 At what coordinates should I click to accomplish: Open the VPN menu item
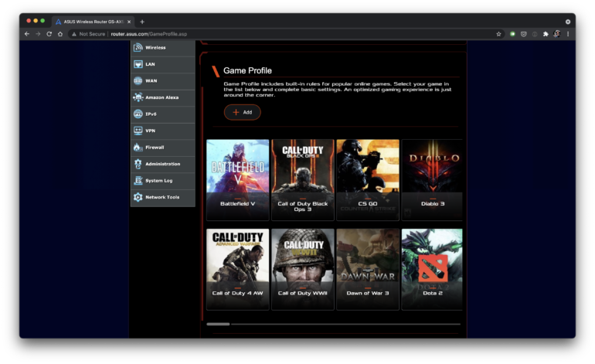click(x=163, y=131)
